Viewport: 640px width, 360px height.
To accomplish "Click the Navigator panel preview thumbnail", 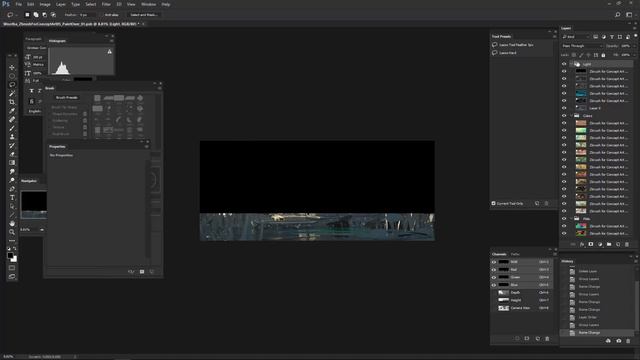I will (34, 204).
